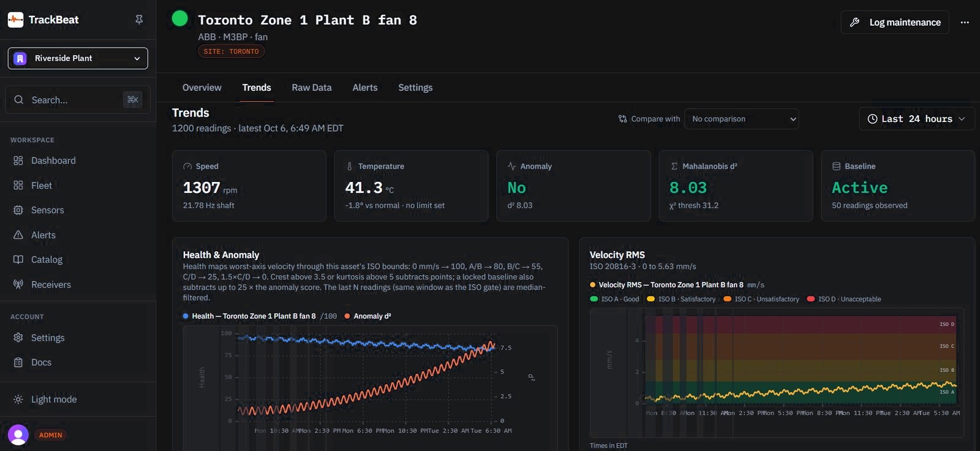Click the Catalog book icon
Image resolution: width=980 pixels, height=451 pixels.
pyautogui.click(x=18, y=259)
